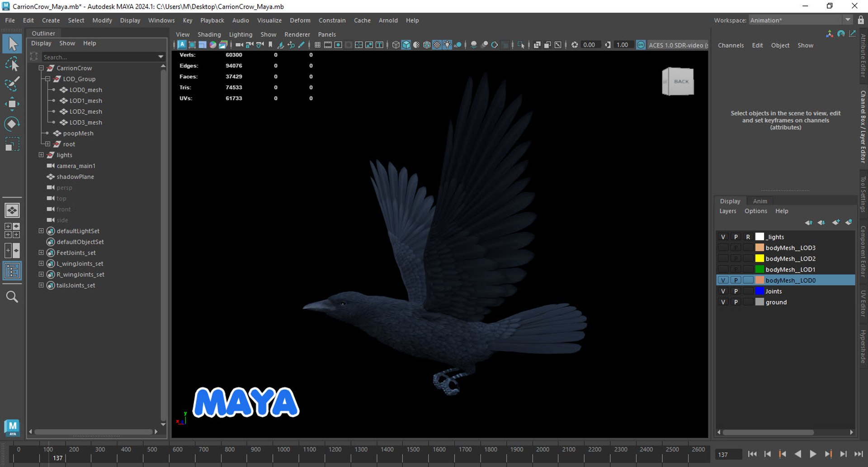Expand the root joint node

click(x=47, y=144)
